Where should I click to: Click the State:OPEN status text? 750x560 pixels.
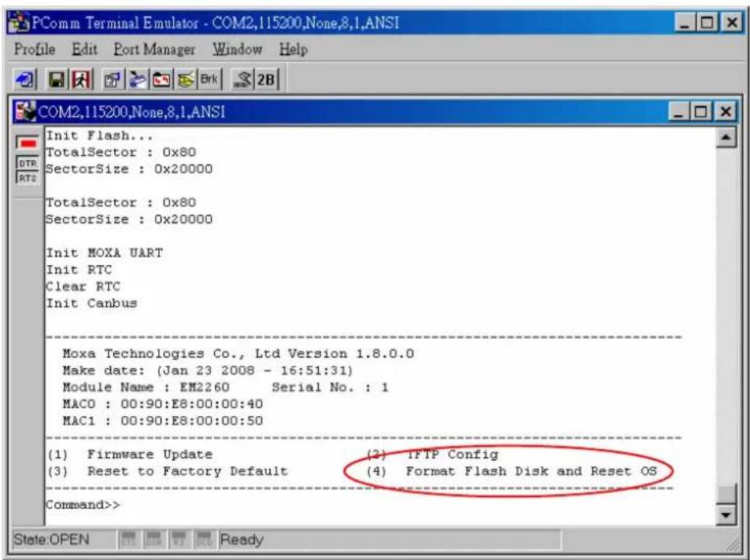coord(51,540)
